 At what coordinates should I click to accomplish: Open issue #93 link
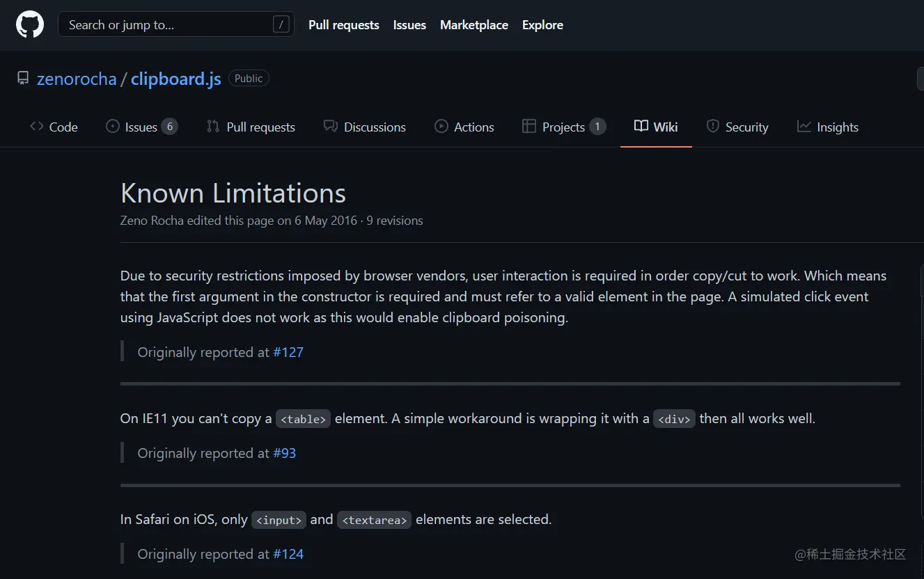coord(285,453)
